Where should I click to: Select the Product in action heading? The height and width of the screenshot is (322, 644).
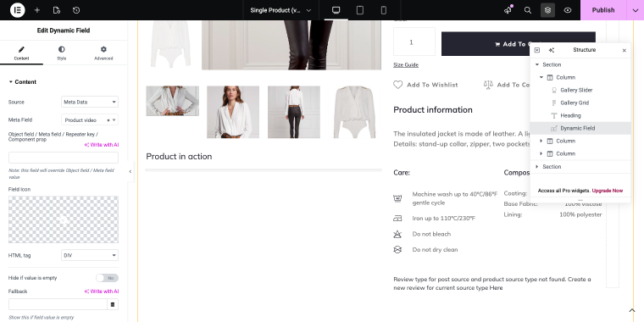click(x=179, y=156)
